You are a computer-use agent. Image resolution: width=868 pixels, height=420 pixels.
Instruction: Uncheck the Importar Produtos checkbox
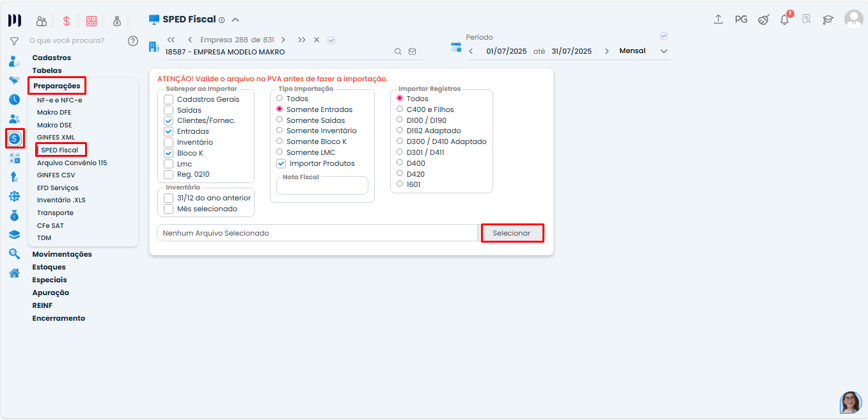(281, 163)
